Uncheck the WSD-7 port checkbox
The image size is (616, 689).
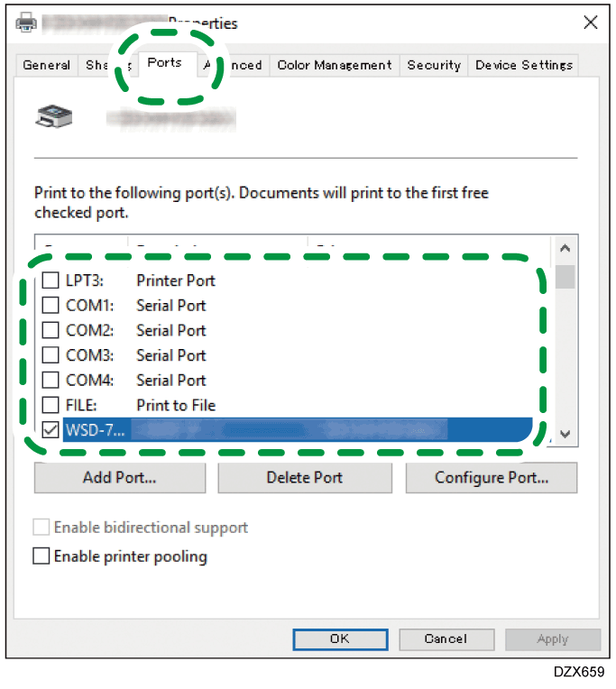(x=51, y=430)
